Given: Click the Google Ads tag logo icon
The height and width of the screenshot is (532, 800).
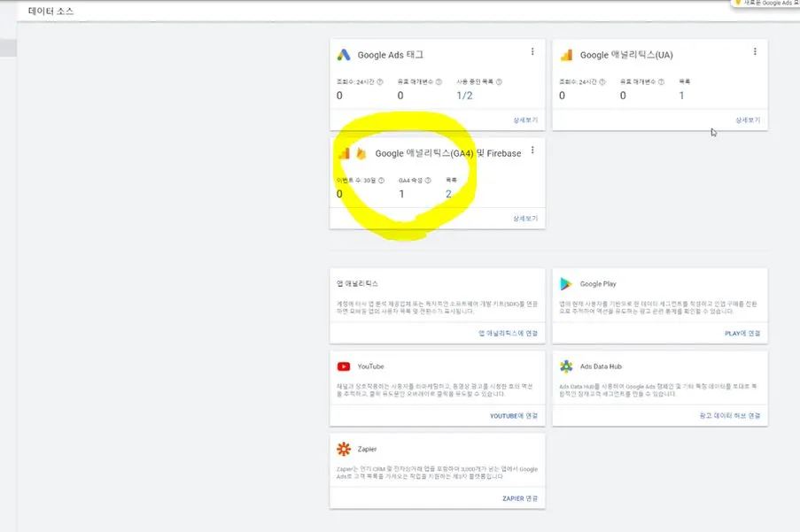Looking at the screenshot, I should tap(344, 55).
